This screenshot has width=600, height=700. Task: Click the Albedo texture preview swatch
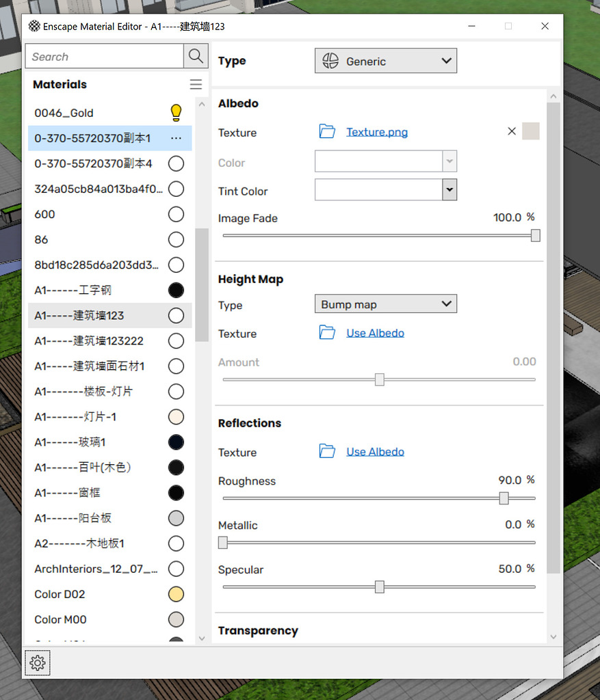tap(531, 131)
